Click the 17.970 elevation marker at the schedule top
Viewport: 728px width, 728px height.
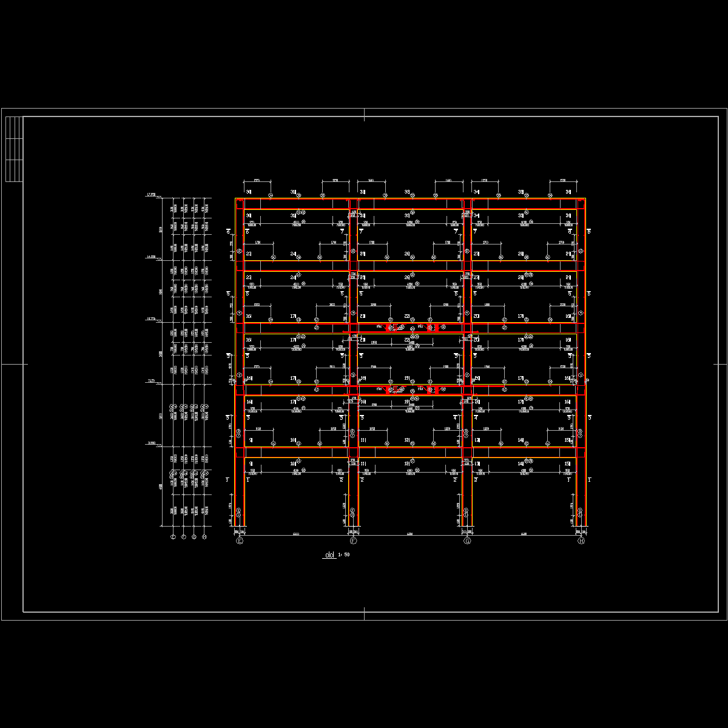click(151, 195)
